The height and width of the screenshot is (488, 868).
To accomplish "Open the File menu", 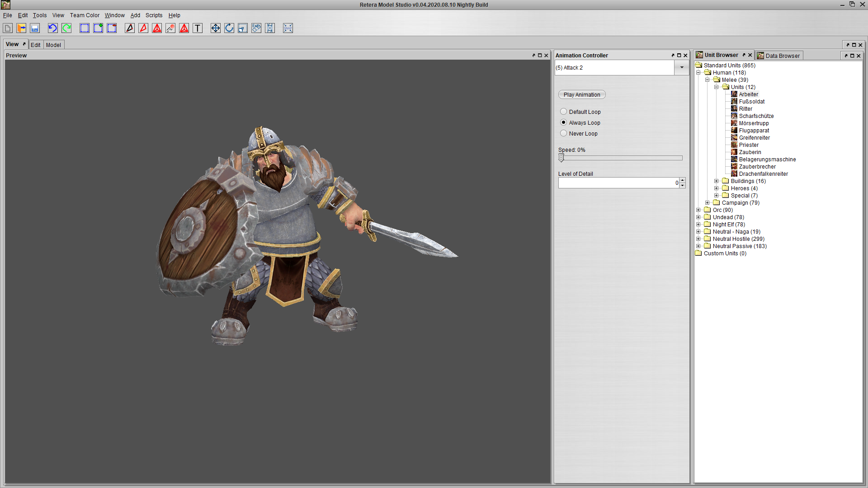I will 8,15.
